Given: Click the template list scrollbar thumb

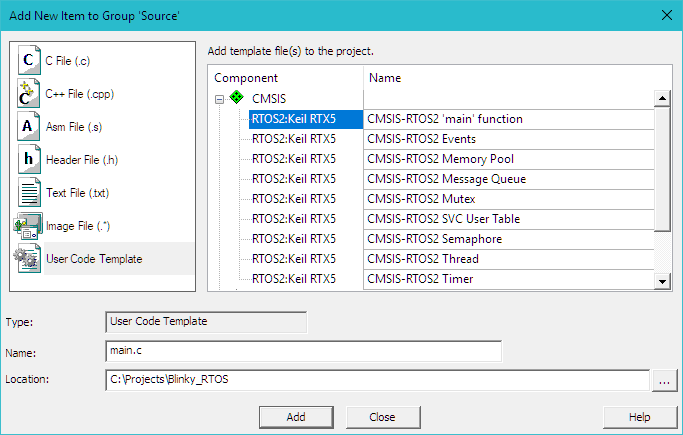Looking at the screenshot, I should pyautogui.click(x=662, y=169).
